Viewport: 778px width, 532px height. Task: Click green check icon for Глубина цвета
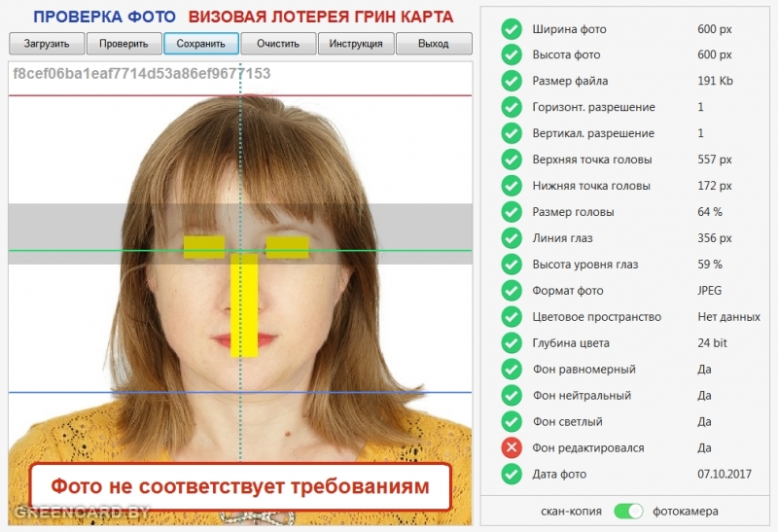[512, 343]
